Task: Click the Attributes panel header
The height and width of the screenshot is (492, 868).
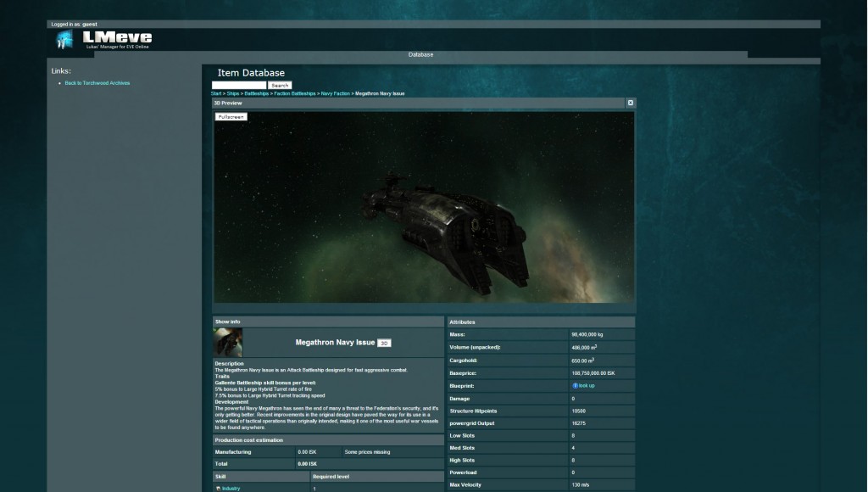Action: click(x=542, y=321)
